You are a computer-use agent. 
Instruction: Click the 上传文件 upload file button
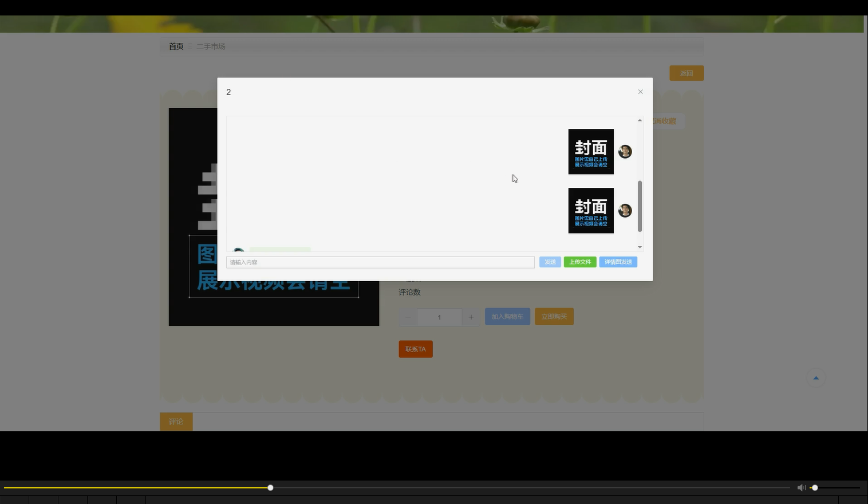click(580, 262)
